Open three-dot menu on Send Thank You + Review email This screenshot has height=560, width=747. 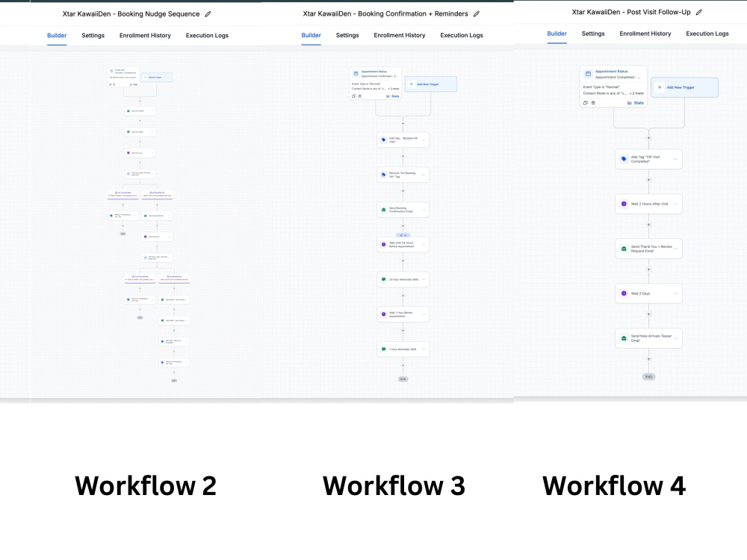(x=675, y=249)
